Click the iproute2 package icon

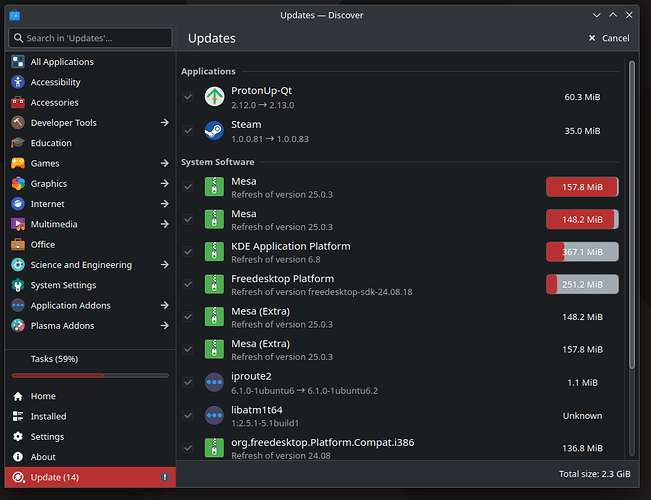coord(215,382)
